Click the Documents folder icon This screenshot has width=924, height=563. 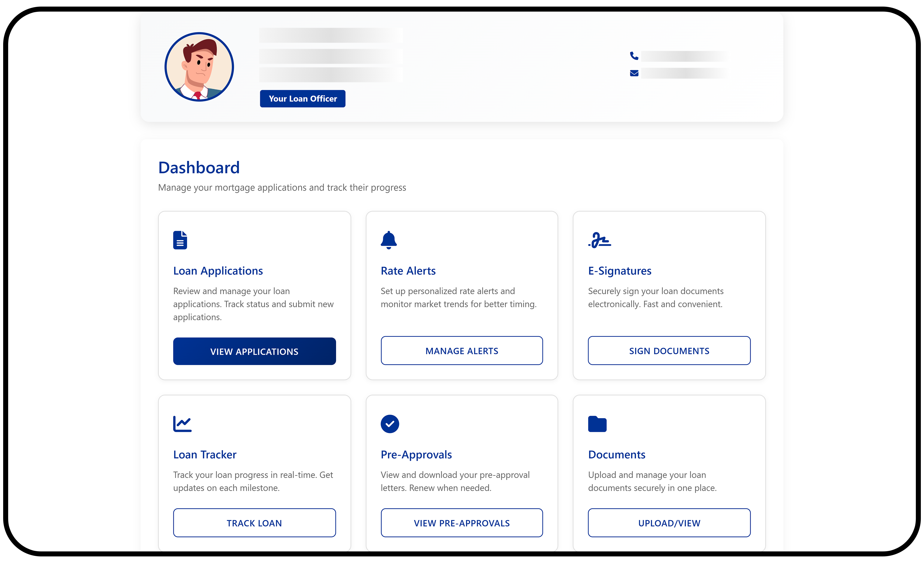(x=597, y=424)
